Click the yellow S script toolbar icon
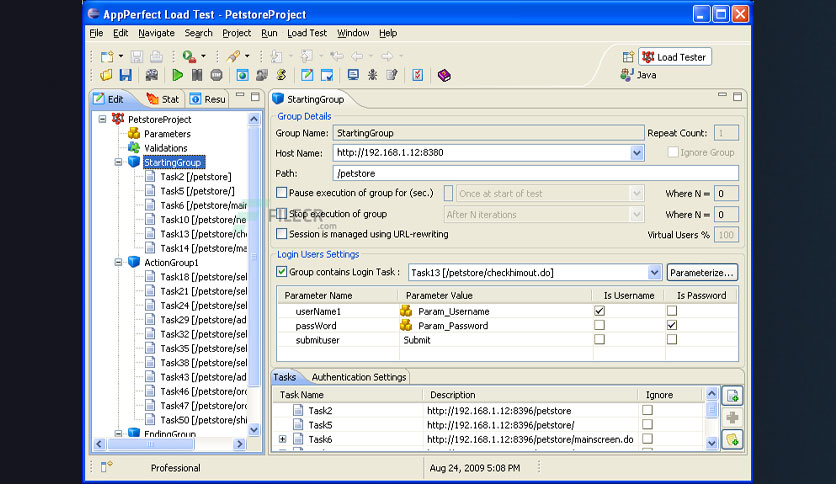 point(281,75)
